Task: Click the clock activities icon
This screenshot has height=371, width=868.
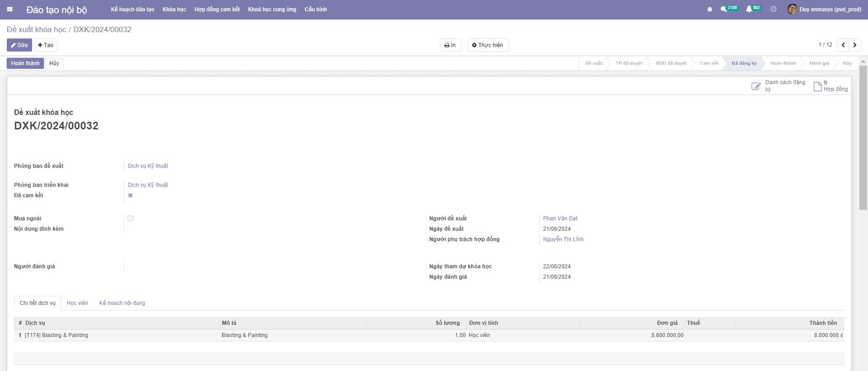Action: coord(774,9)
